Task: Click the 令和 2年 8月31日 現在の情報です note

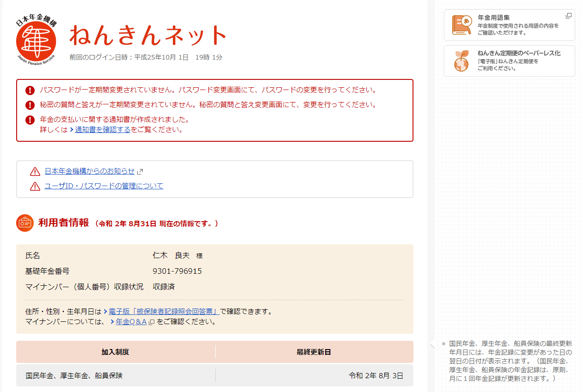Action: (x=156, y=223)
